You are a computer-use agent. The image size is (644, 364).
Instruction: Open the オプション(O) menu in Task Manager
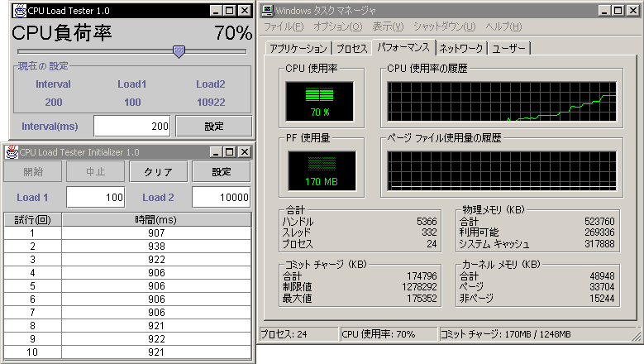tap(338, 26)
